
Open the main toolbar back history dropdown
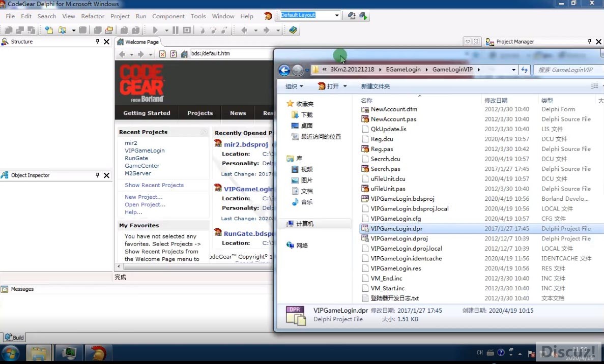click(x=255, y=31)
